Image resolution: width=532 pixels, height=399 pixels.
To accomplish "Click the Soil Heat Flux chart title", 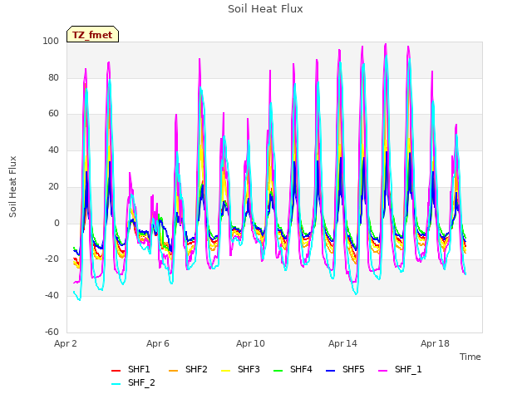I will 265,9.
